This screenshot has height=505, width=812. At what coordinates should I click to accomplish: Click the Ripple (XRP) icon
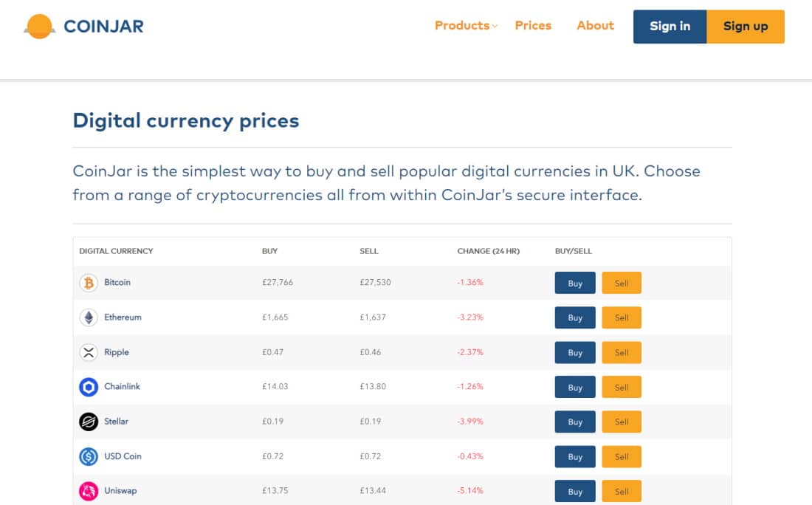89,352
